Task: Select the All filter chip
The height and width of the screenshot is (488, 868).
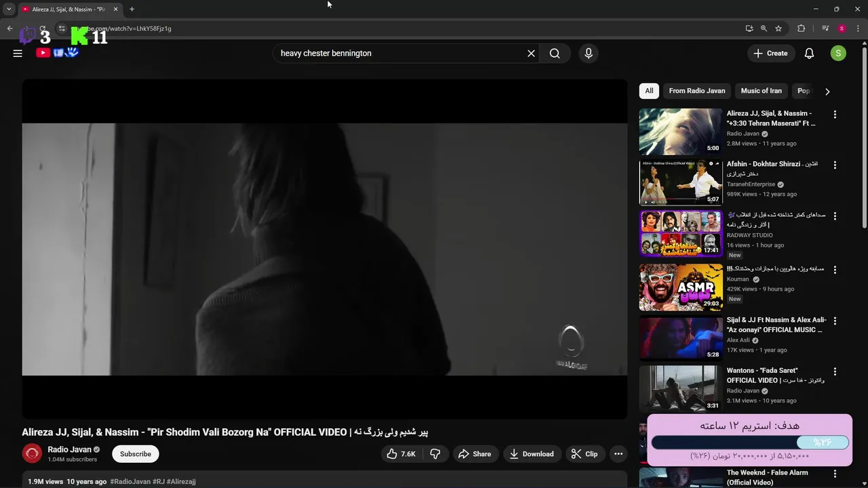Action: point(649,91)
